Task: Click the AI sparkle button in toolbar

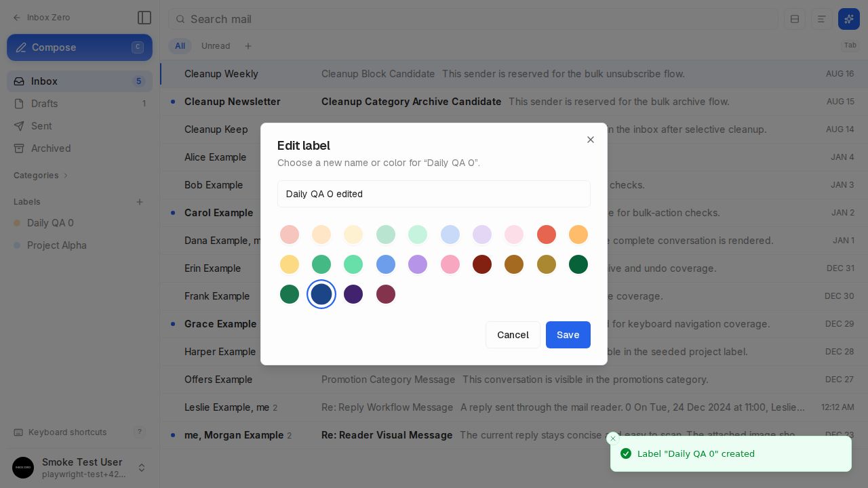Action: (x=849, y=19)
